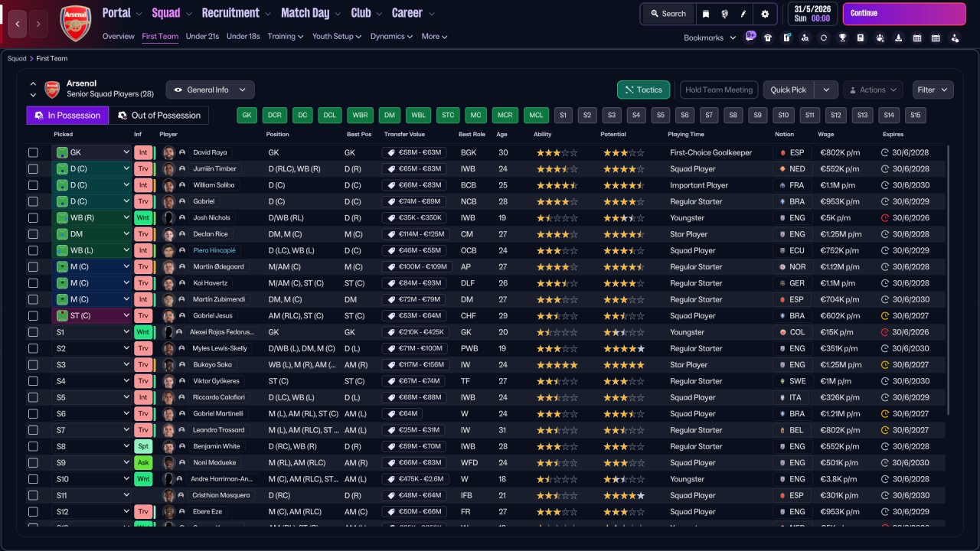The height and width of the screenshot is (551, 980).
Task: Tick Bukayo Saka's row checkbox
Action: point(33,365)
